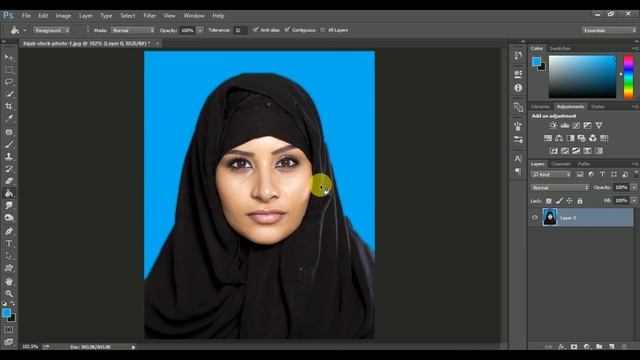Click the toolbar foreground color swatch
The height and width of the screenshot is (360, 640).
6,313
